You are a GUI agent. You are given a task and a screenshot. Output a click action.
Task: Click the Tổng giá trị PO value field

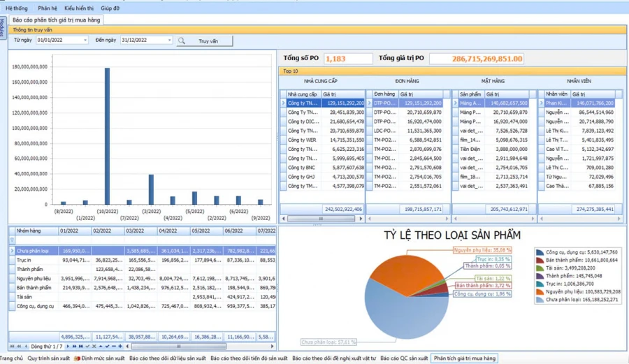pos(477,59)
